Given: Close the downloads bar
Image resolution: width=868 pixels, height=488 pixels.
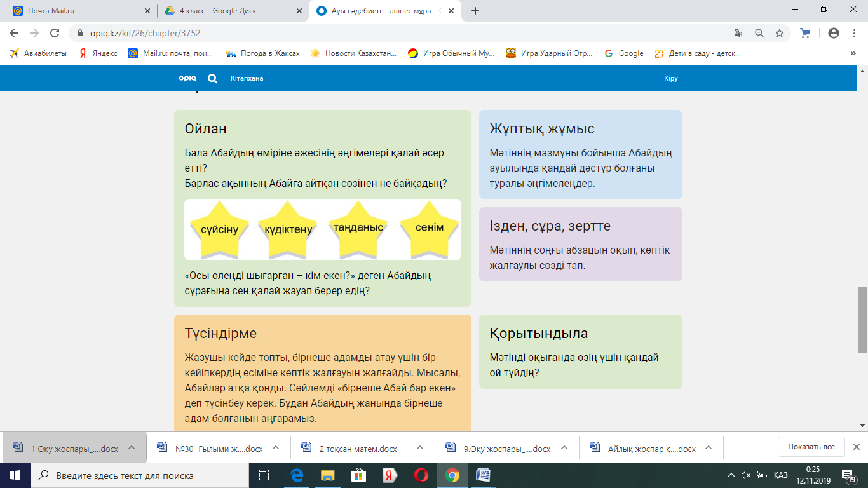Looking at the screenshot, I should 857,447.
